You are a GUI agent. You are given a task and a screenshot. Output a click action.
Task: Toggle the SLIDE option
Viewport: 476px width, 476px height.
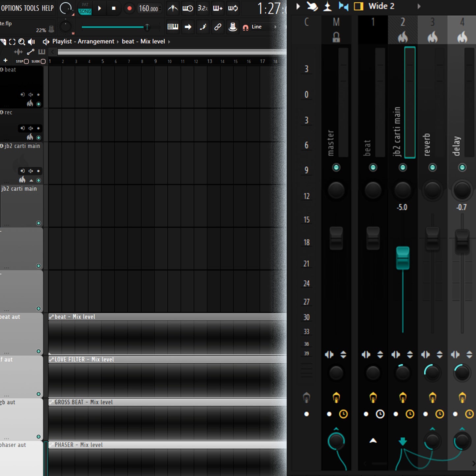coord(38,61)
